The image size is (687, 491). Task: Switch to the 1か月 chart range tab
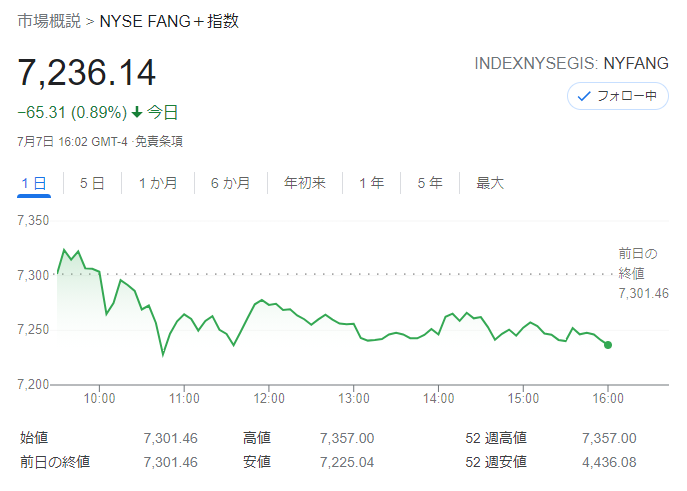coord(158,183)
